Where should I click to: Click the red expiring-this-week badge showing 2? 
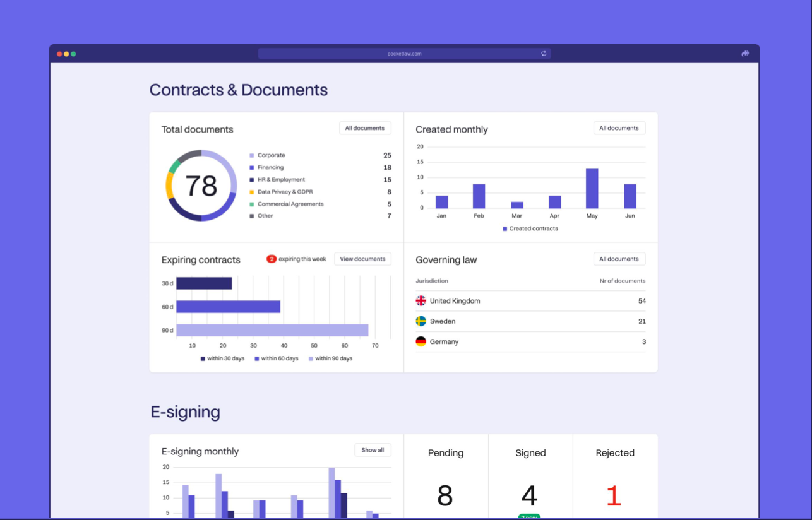click(x=272, y=259)
